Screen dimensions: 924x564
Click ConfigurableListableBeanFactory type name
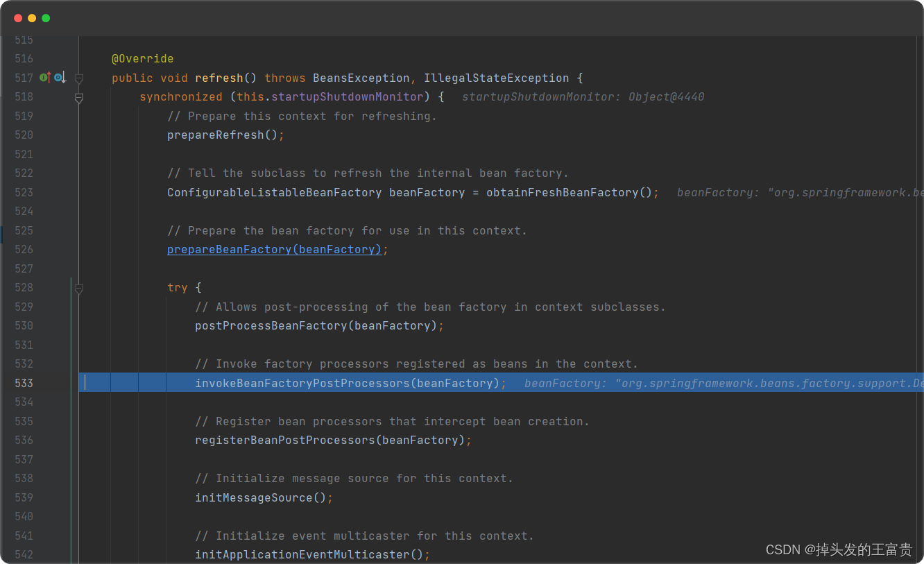(275, 193)
